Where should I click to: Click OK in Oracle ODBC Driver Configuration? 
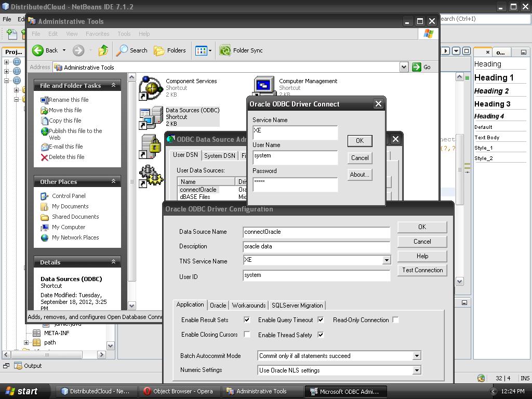click(422, 227)
